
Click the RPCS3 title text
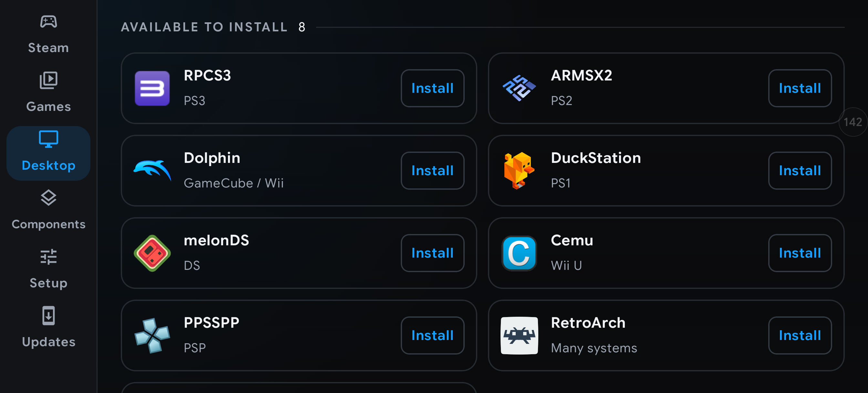click(x=207, y=76)
